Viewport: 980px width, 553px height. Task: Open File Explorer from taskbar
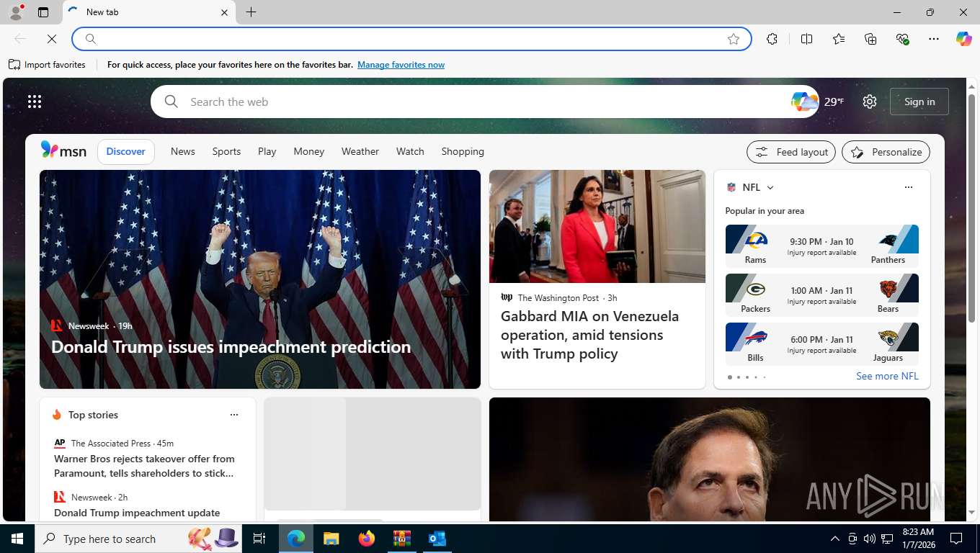point(331,539)
